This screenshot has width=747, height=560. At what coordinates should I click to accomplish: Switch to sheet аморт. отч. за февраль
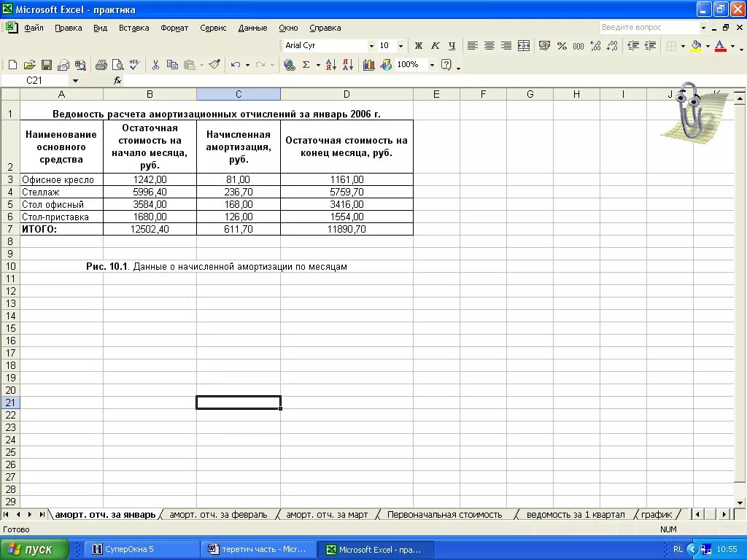pyautogui.click(x=219, y=515)
